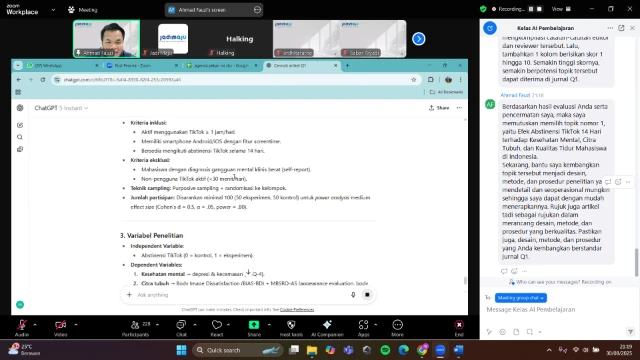The width and height of the screenshot is (640, 360).
Task: Open Ahmad Fauzi's screen options icon
Action: (257, 10)
